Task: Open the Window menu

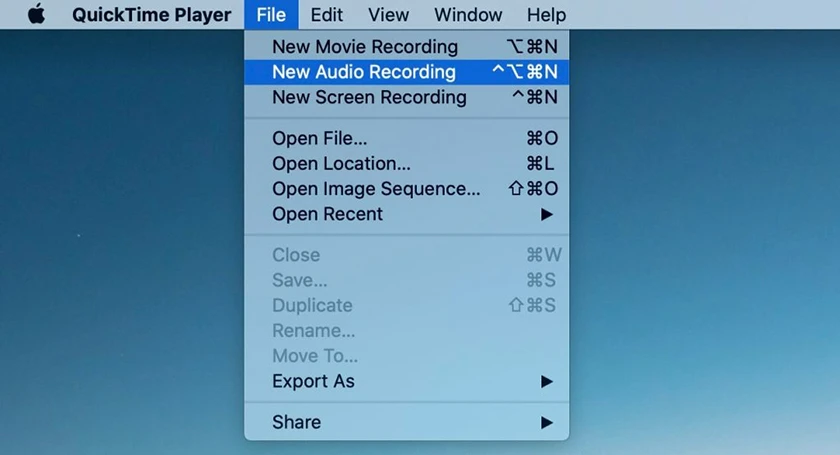Action: (x=468, y=14)
